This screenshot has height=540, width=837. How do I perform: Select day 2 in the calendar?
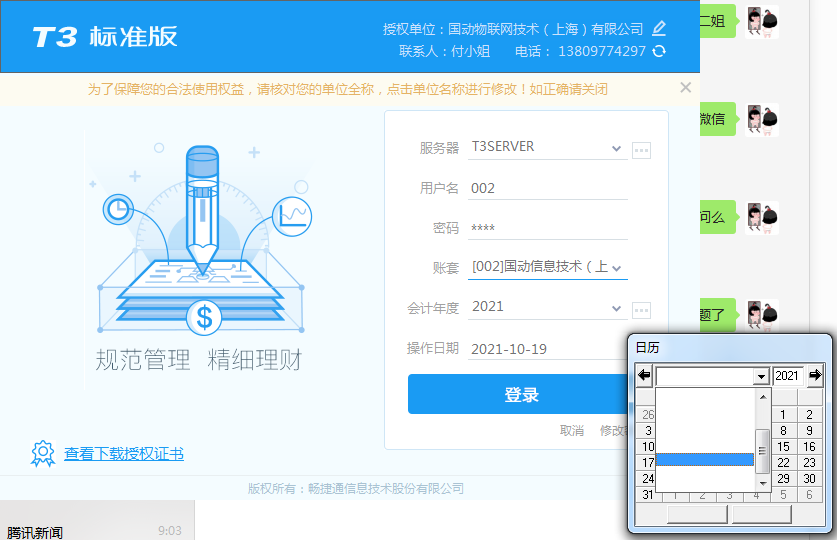[810, 415]
